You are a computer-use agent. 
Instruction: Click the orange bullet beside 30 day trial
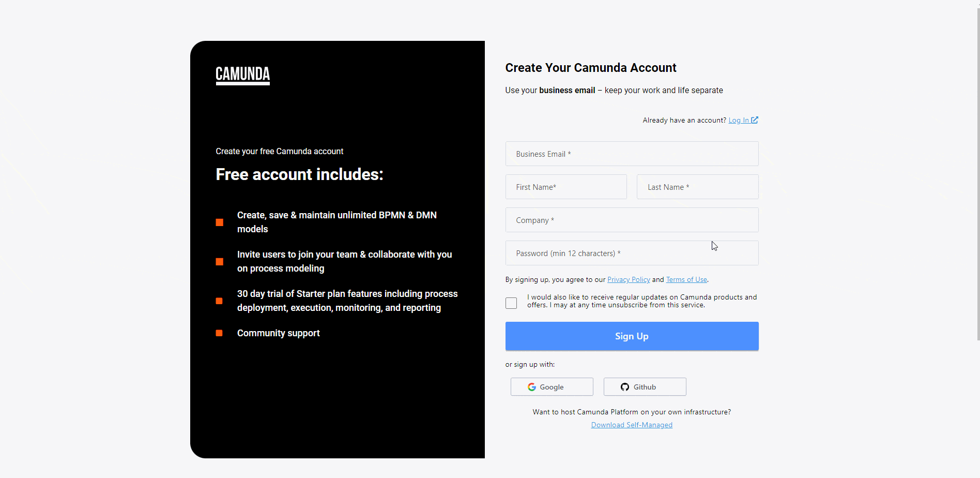[x=219, y=301]
